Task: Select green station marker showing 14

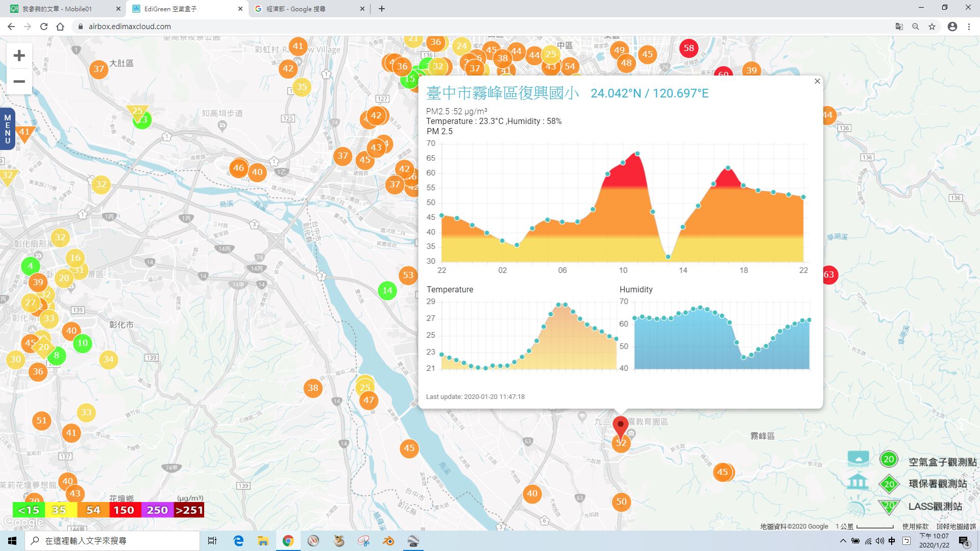Action: click(387, 291)
